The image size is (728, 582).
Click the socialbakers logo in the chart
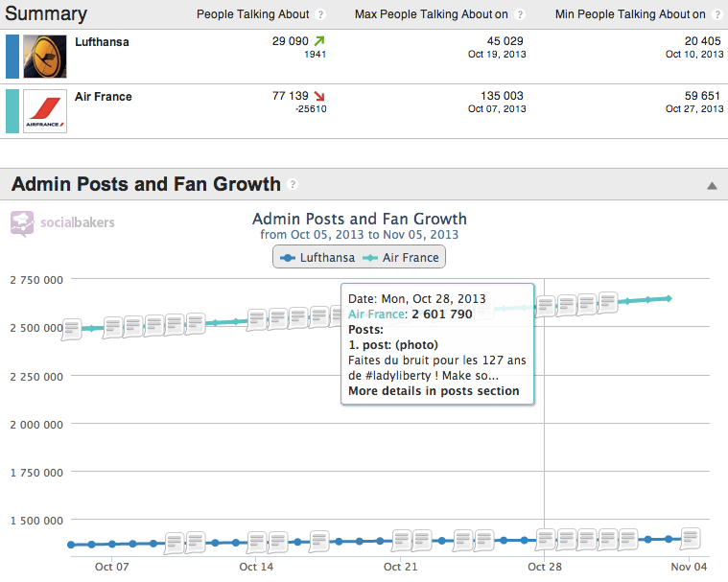62,223
